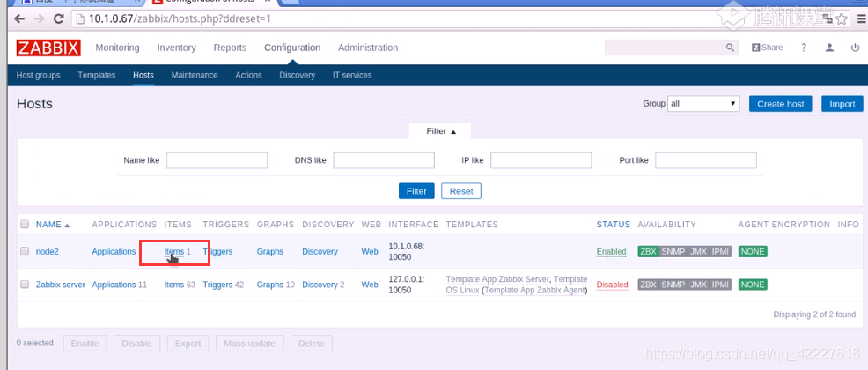This screenshot has width=868, height=370.
Task: Open the Reports menu
Action: point(231,48)
